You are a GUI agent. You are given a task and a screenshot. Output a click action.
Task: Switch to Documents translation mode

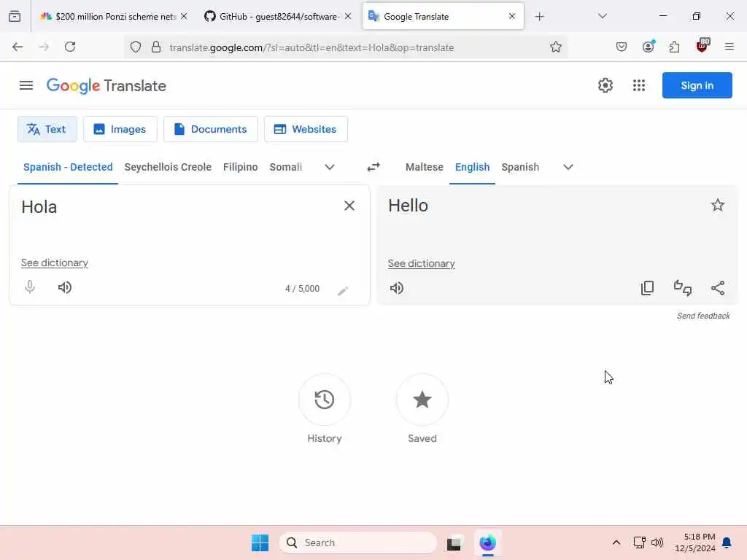point(211,129)
